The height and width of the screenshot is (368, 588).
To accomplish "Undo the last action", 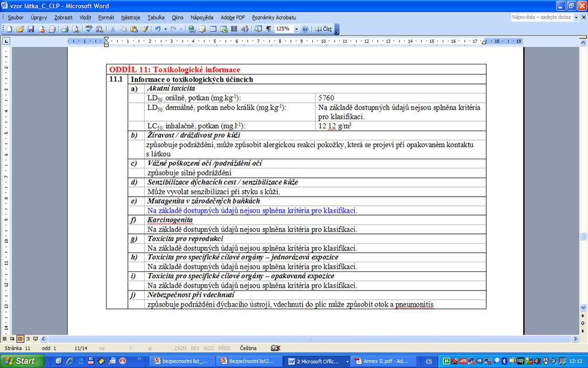I will point(157,29).
